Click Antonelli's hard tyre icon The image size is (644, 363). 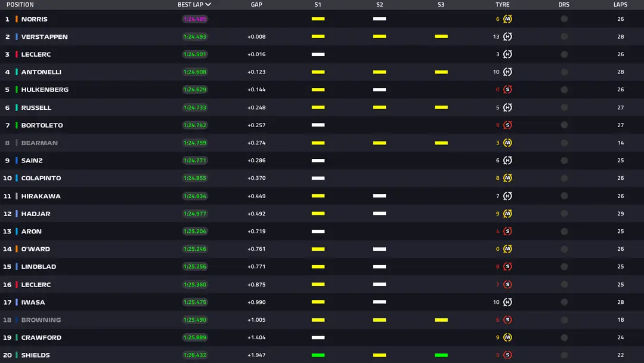(507, 72)
